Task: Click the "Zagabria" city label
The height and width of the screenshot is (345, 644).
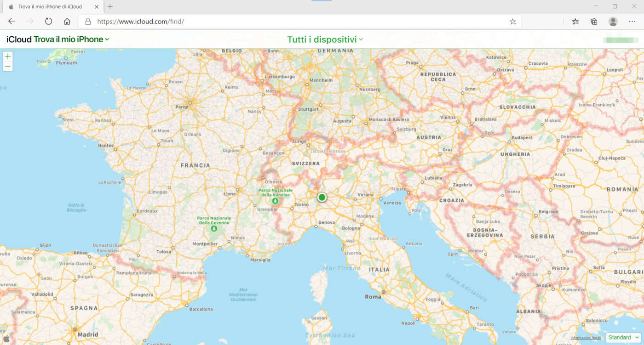Action: pyautogui.click(x=462, y=185)
